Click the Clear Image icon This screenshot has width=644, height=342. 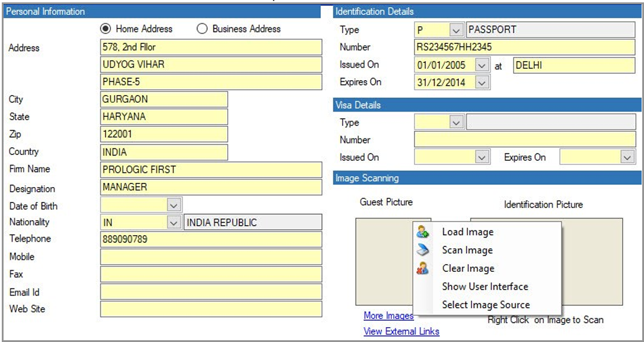click(423, 268)
